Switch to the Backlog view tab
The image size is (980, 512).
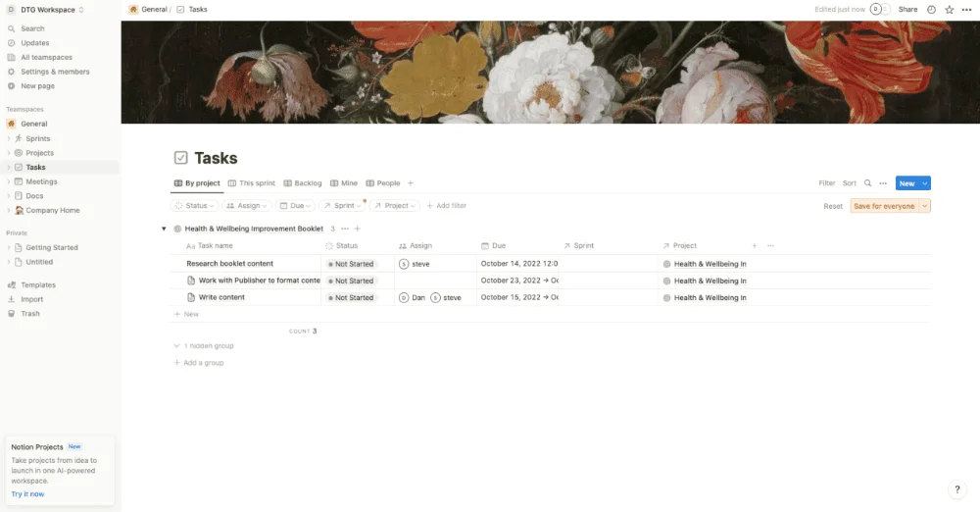[x=303, y=183]
